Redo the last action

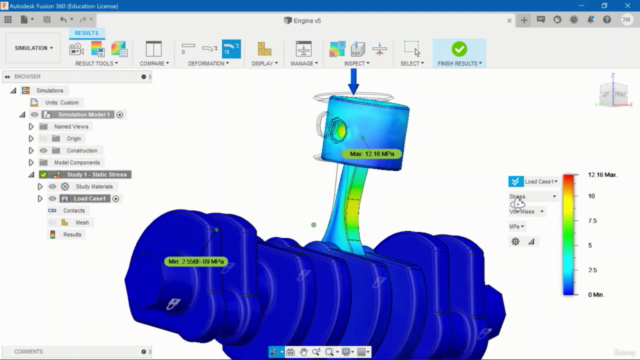83,20
